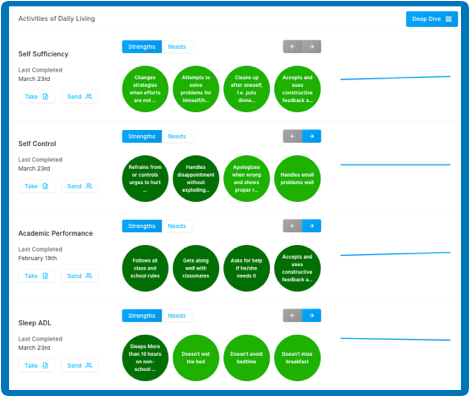Click next arrow in Sleep ADL row
The height and width of the screenshot is (397, 470).
[x=312, y=316]
